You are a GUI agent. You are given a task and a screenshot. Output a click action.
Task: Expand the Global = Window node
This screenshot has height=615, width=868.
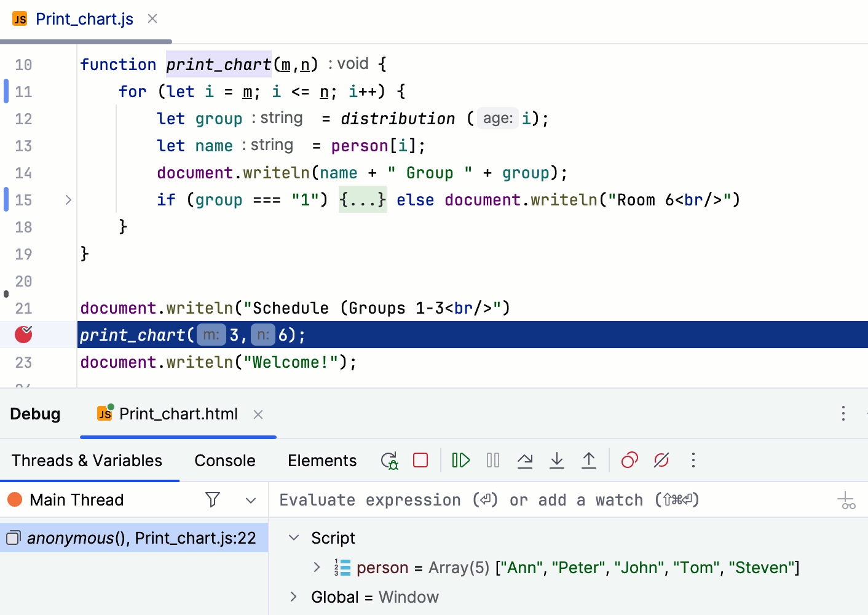tap(293, 597)
